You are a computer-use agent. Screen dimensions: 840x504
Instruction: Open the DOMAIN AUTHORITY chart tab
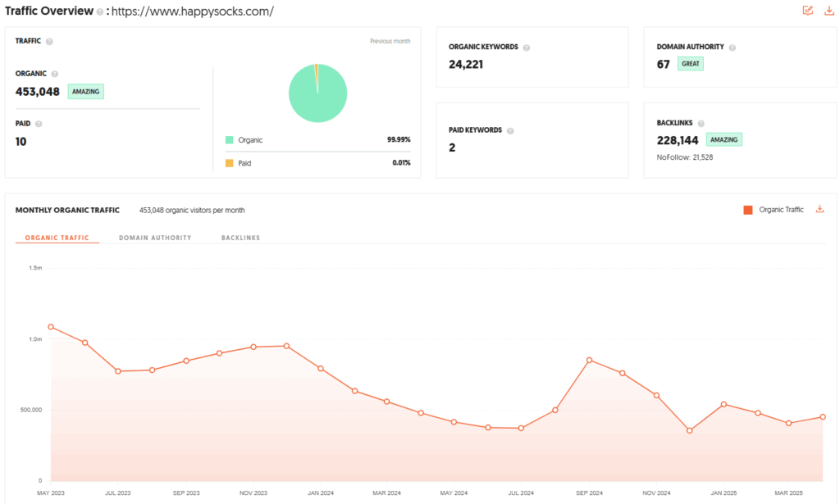[155, 238]
